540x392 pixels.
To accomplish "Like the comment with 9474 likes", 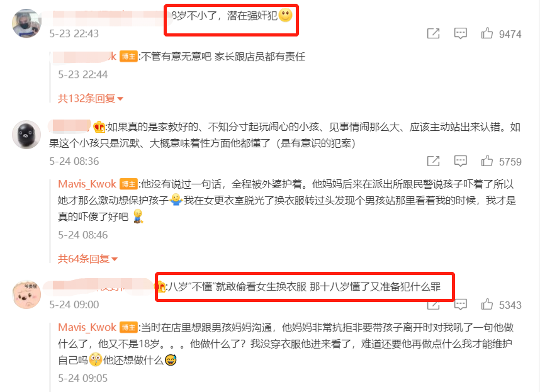I will point(487,33).
